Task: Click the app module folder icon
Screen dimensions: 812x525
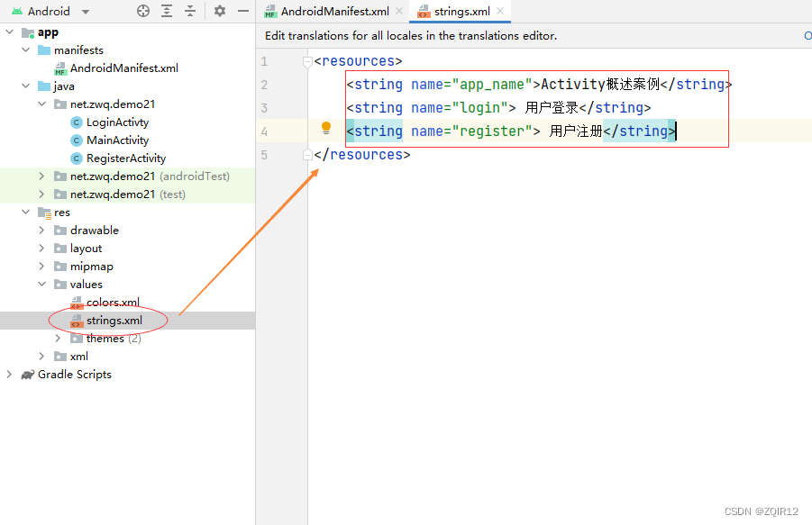Action: [28, 32]
